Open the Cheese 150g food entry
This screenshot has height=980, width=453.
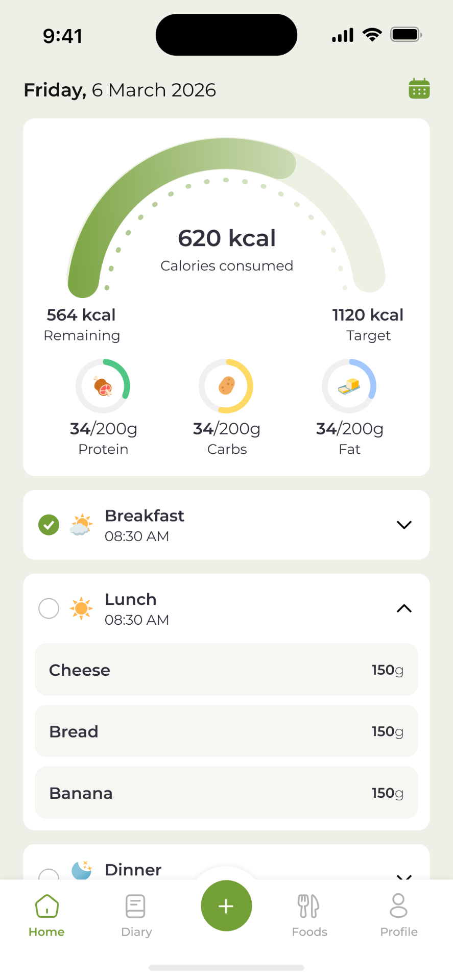tap(226, 670)
